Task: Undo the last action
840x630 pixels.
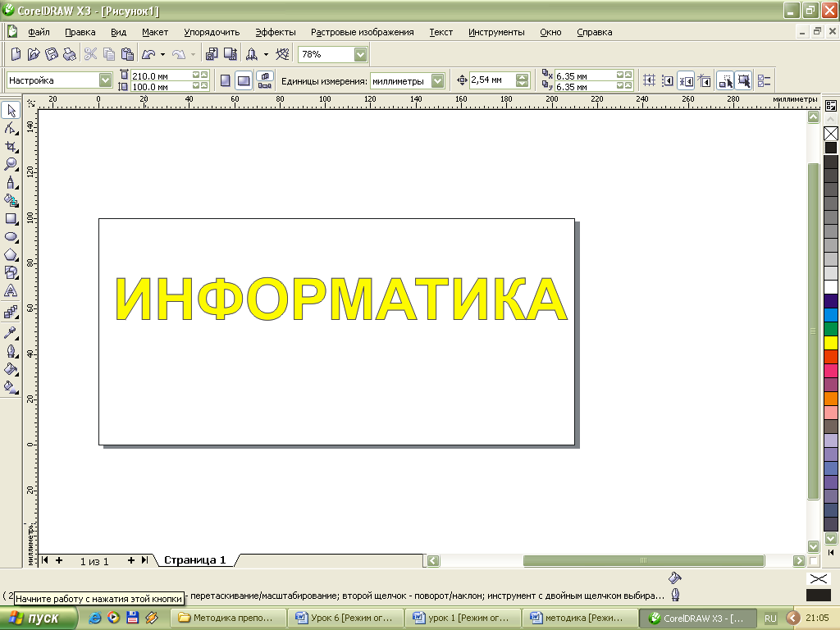Action: (x=148, y=54)
